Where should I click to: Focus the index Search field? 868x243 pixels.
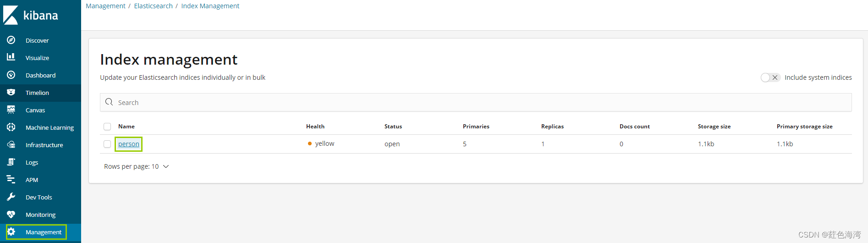point(476,102)
